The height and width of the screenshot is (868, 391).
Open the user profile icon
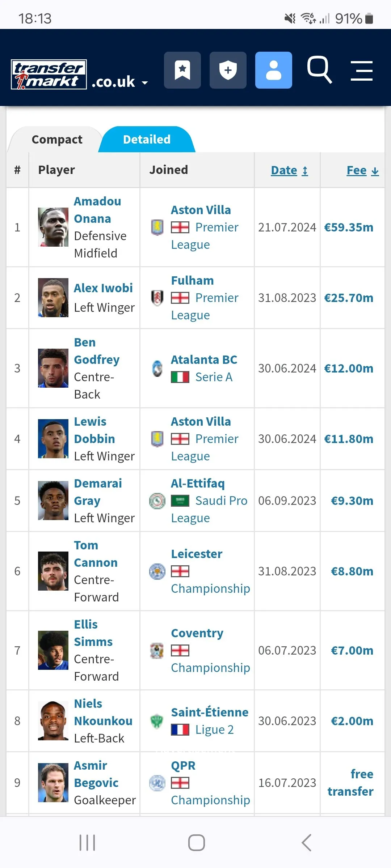[274, 70]
